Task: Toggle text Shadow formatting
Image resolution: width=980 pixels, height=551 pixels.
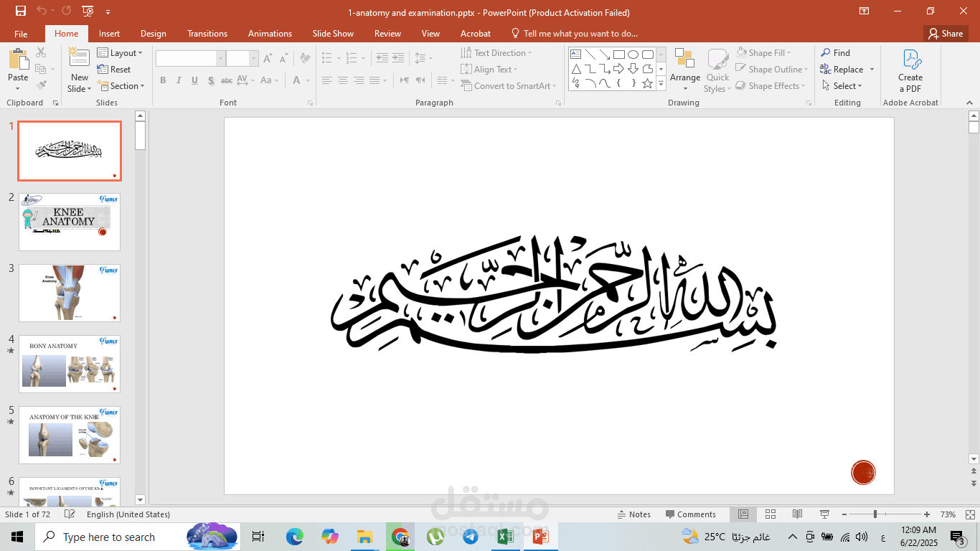Action: point(210,80)
